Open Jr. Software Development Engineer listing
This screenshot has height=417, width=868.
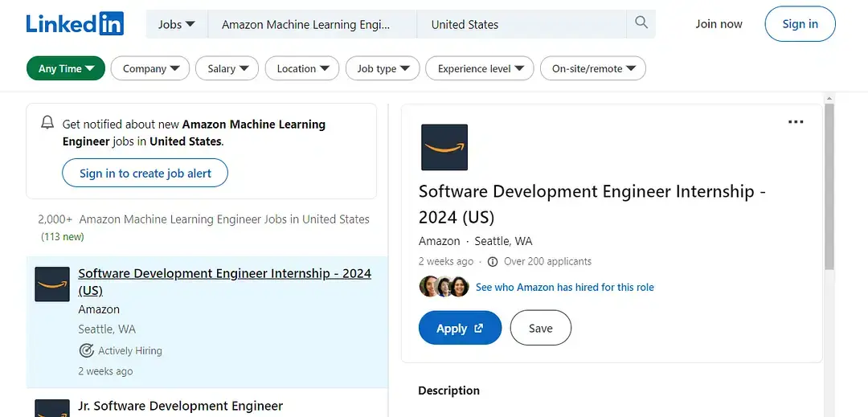181,406
